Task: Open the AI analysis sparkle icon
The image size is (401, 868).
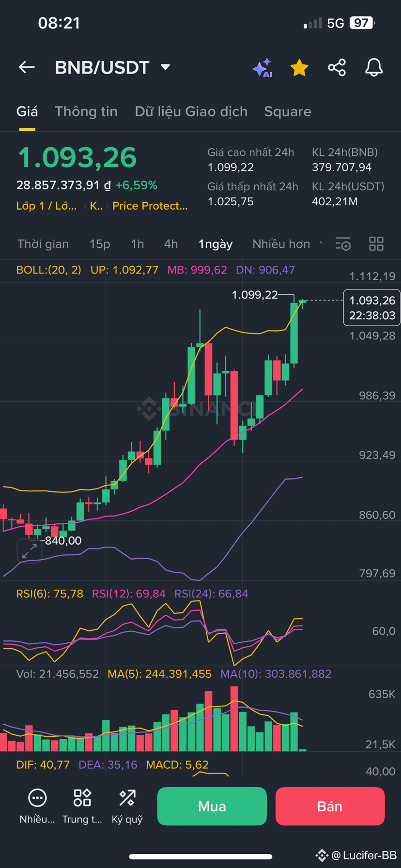Action: click(262, 68)
